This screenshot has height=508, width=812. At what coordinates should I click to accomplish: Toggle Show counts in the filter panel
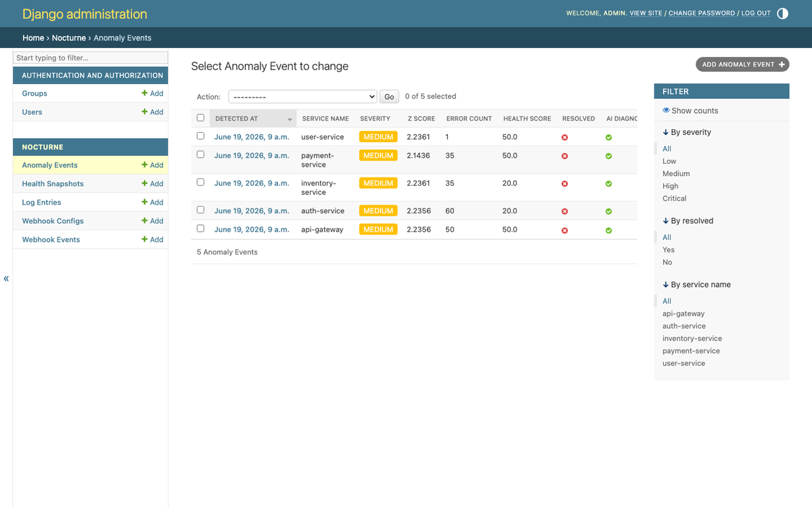pyautogui.click(x=690, y=110)
